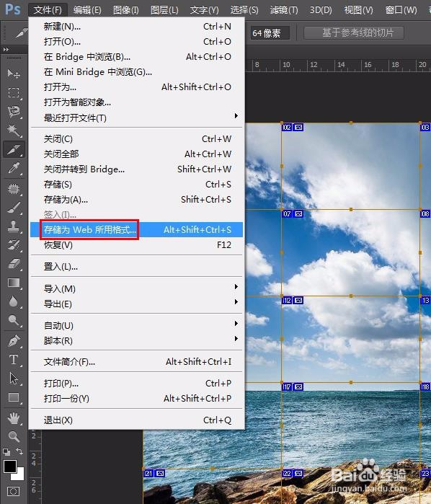Select the Eraser tool
The height and width of the screenshot is (504, 431).
tap(14, 264)
